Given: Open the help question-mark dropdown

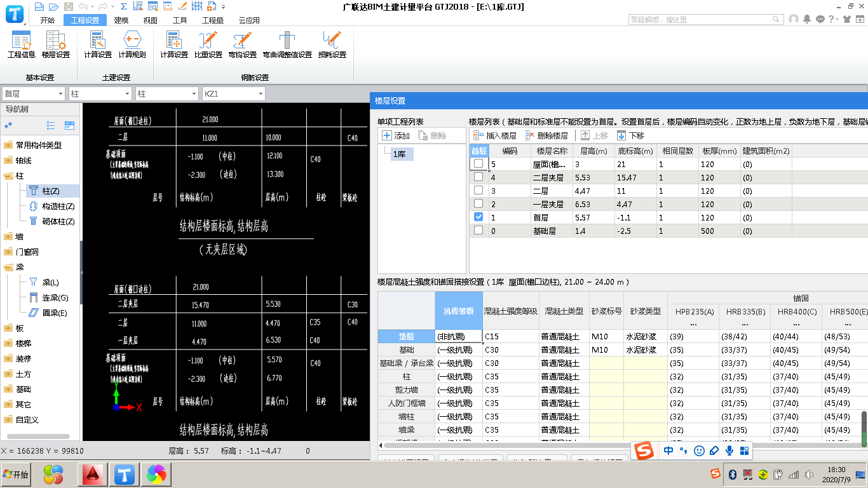Looking at the screenshot, I should [x=834, y=19].
